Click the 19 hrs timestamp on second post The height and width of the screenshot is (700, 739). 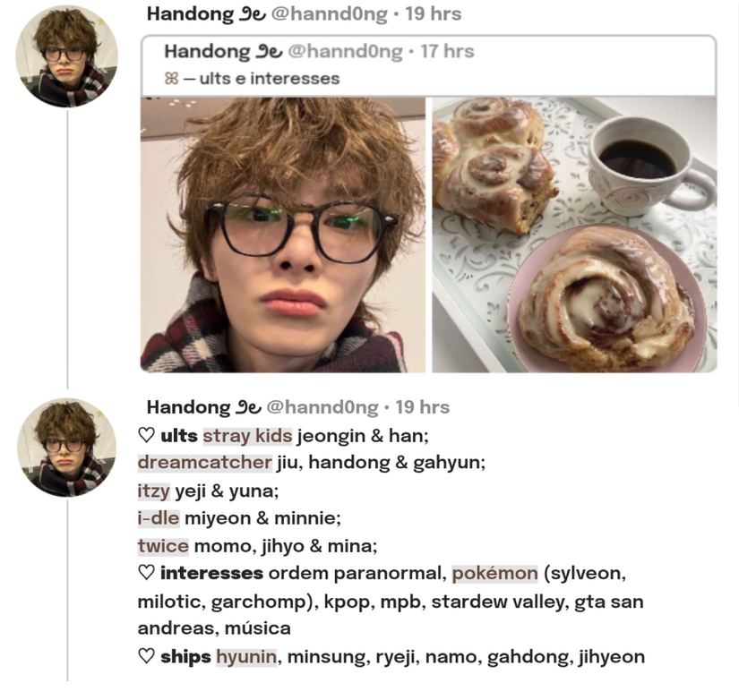422,407
